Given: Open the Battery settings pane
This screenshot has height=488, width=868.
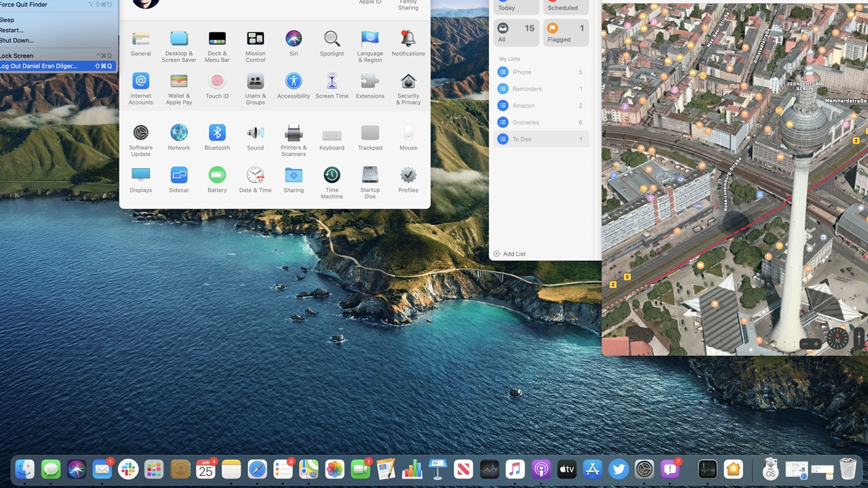Looking at the screenshot, I should point(217,176).
